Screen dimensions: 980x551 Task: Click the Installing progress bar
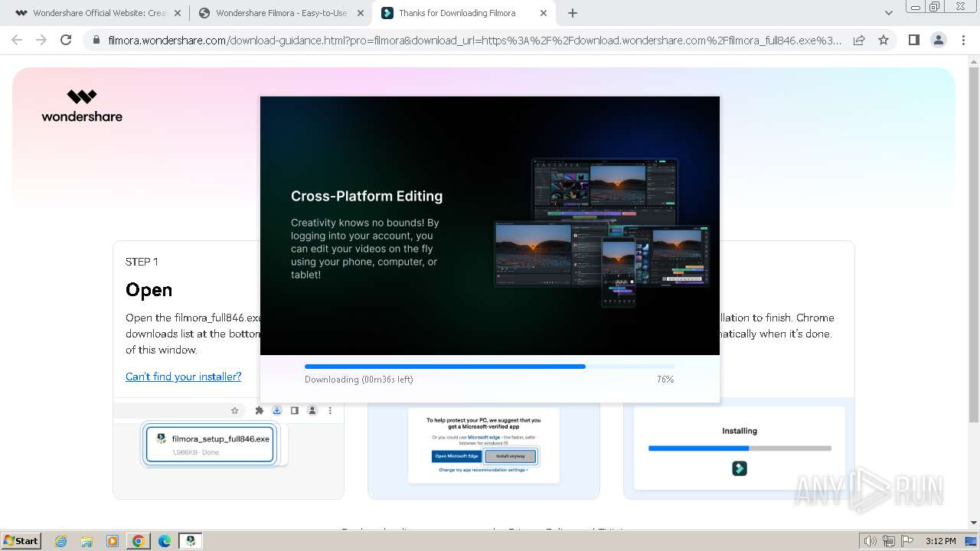click(740, 448)
